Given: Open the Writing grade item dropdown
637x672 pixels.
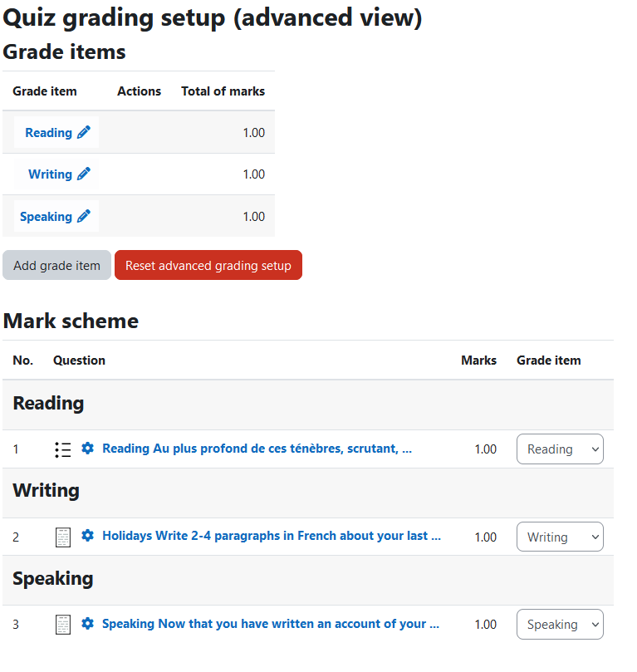Looking at the screenshot, I should click(x=560, y=537).
